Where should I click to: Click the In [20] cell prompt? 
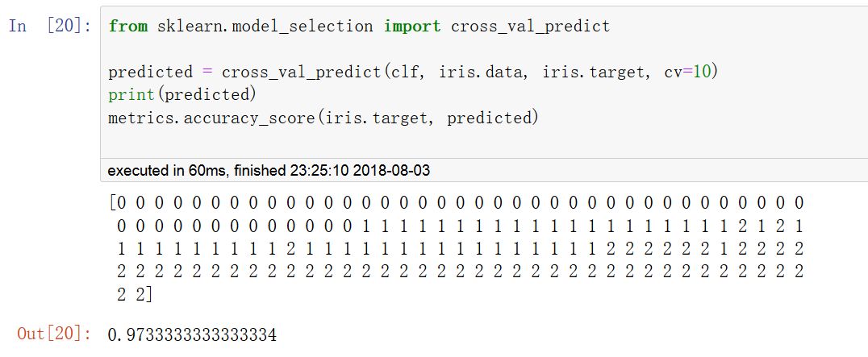tap(50, 26)
